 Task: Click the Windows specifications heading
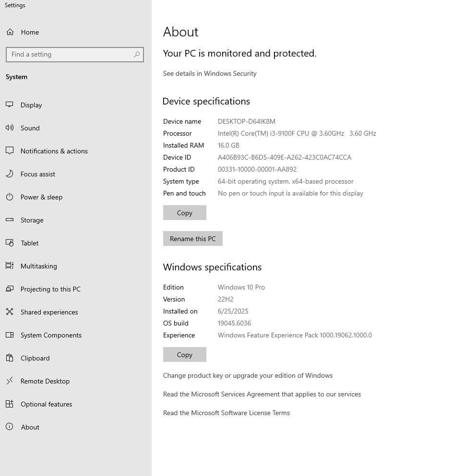point(213,267)
